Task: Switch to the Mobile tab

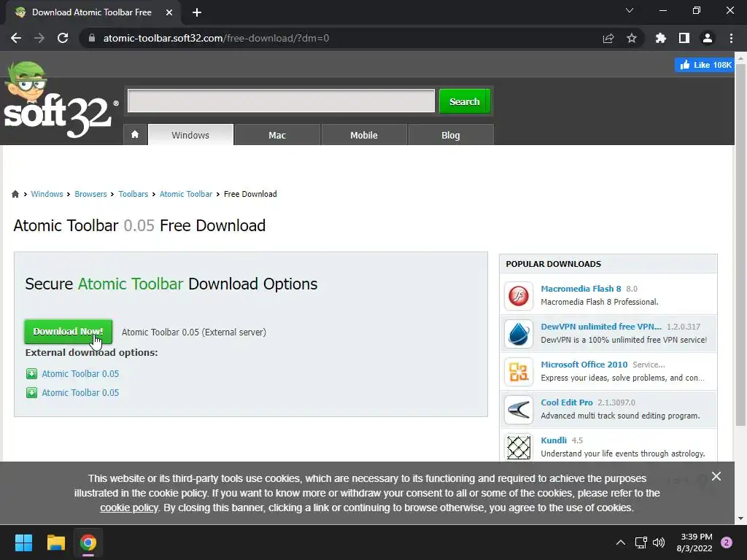Action: [364, 135]
